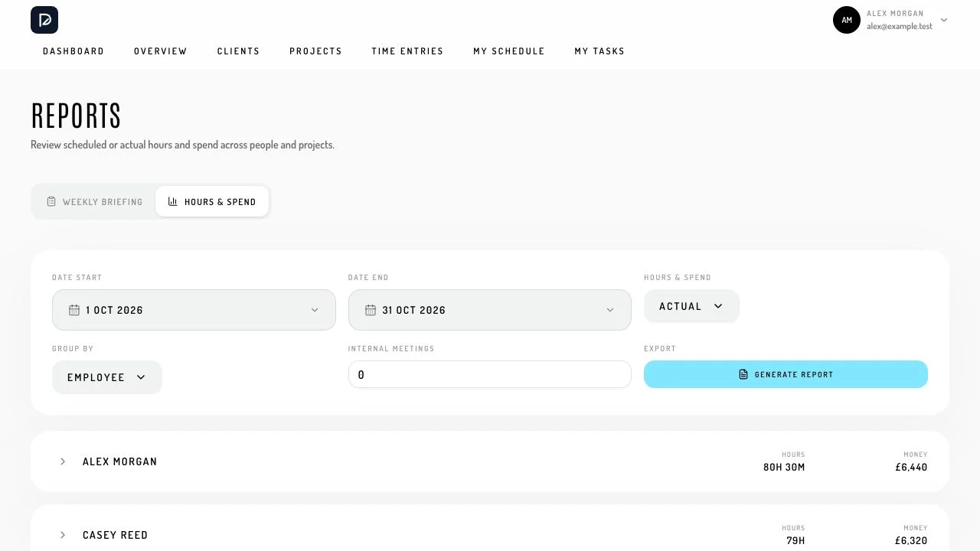The width and height of the screenshot is (980, 551).
Task: Switch to the Weekly Briefing tab
Action: [95, 202]
